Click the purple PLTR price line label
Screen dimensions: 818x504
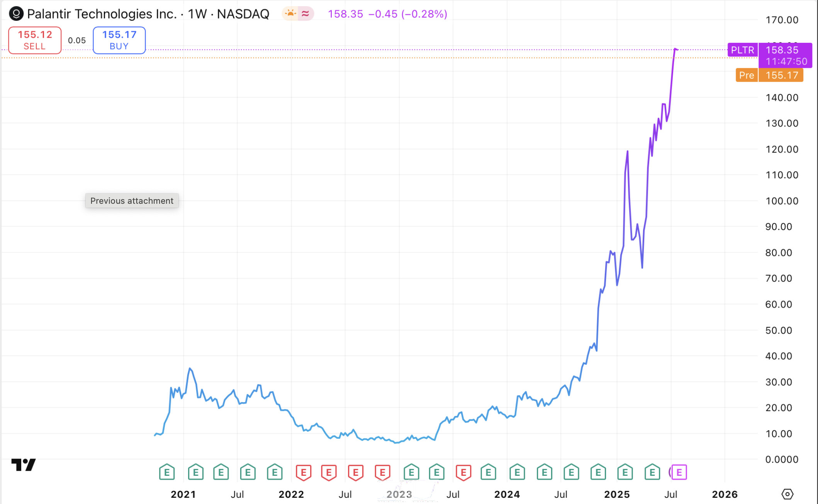(743, 50)
